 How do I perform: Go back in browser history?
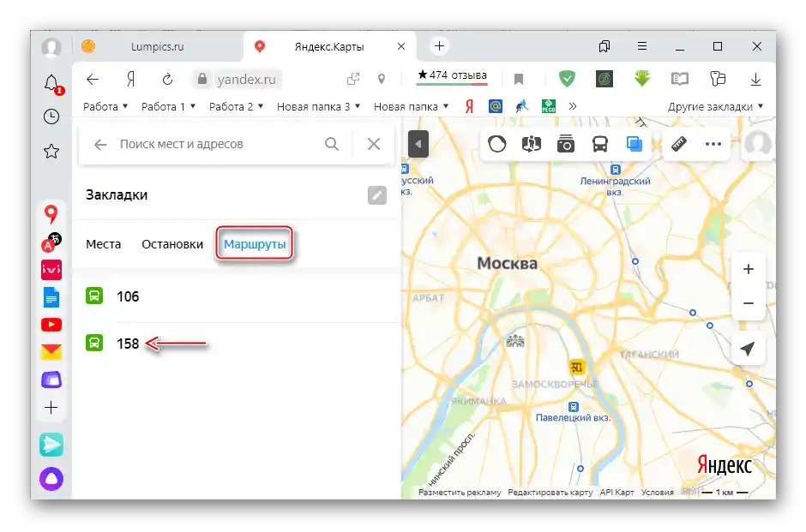(93, 79)
